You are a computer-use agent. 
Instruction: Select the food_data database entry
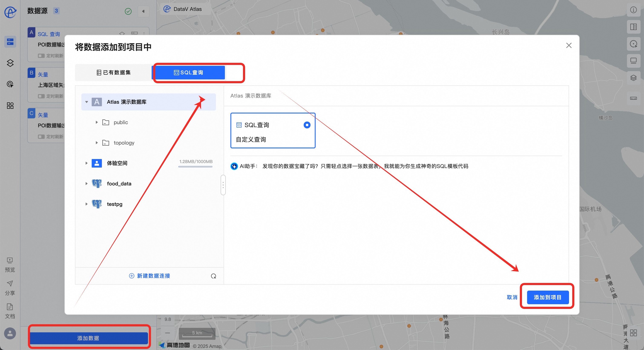coord(119,184)
